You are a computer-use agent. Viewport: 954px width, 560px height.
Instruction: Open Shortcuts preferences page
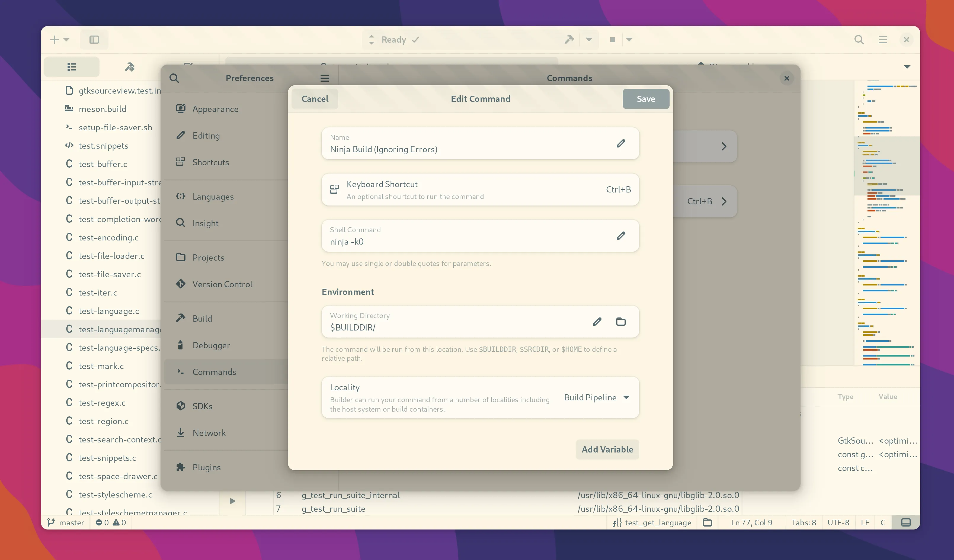(x=226, y=162)
